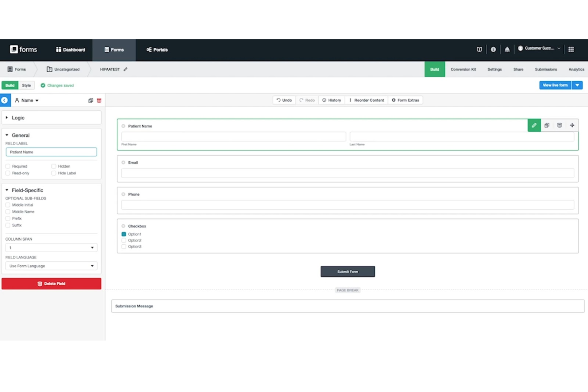Edit Patient Name with the green pencil icon
The height and width of the screenshot is (392, 588).
[534, 125]
